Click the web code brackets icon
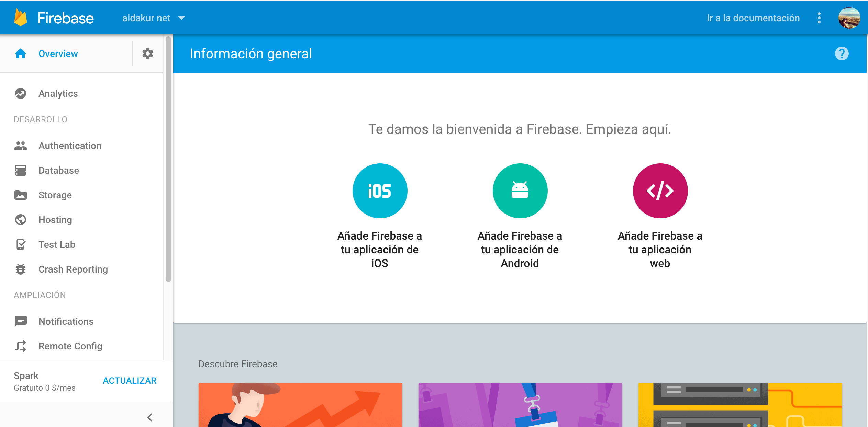This screenshot has width=868, height=427. pyautogui.click(x=660, y=191)
